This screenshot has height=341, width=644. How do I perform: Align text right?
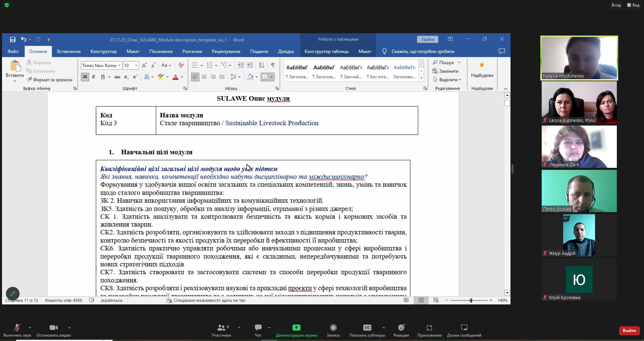click(x=213, y=77)
